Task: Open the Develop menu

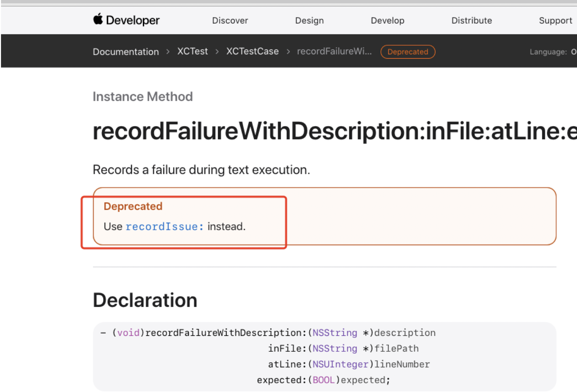Action: tap(387, 21)
